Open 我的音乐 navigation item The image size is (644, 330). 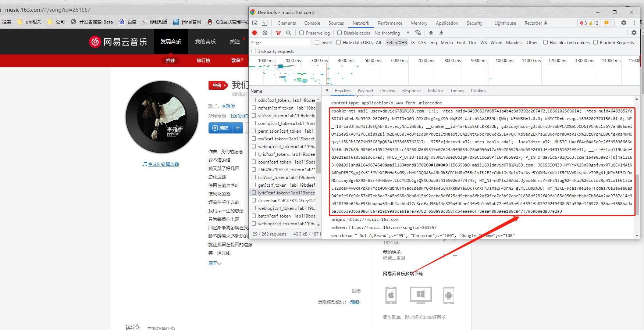205,42
